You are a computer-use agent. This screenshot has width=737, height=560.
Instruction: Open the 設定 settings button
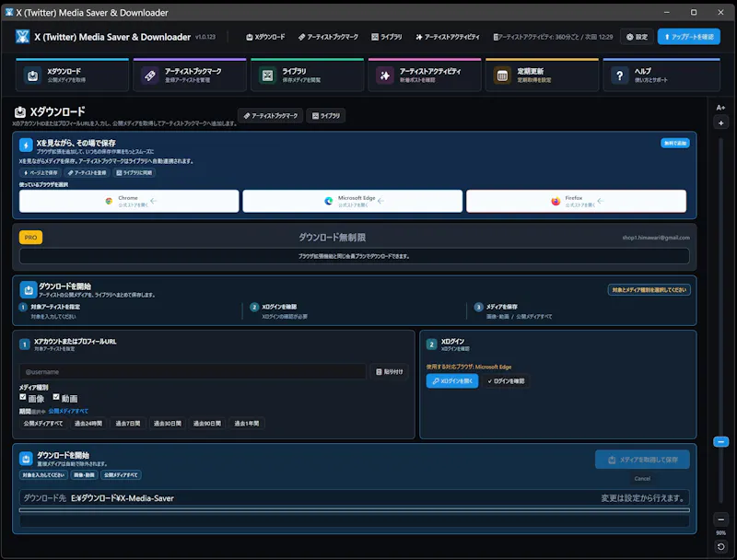(x=637, y=37)
